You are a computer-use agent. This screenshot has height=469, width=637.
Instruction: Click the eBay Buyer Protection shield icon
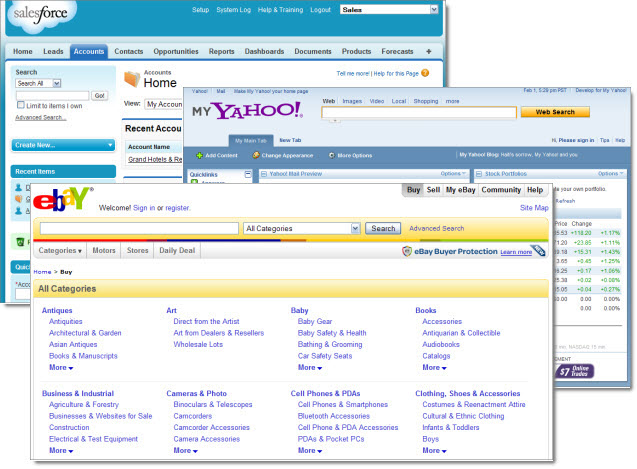(x=407, y=252)
